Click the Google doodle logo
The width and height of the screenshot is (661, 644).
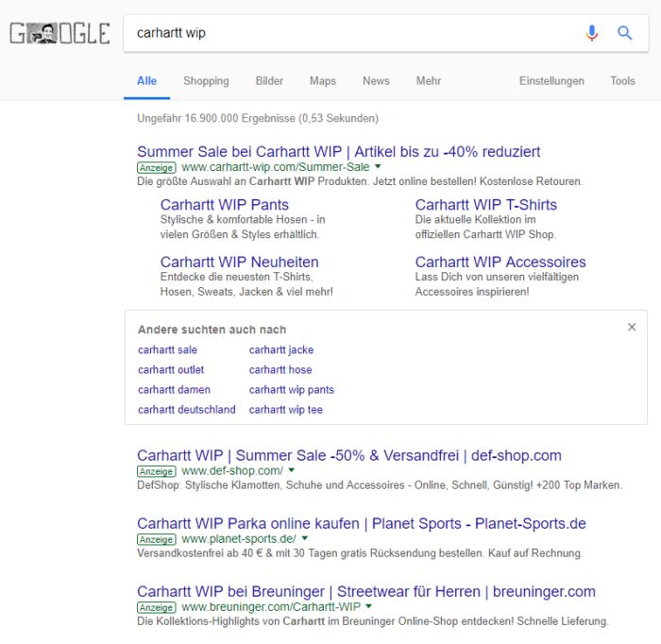coord(59,33)
